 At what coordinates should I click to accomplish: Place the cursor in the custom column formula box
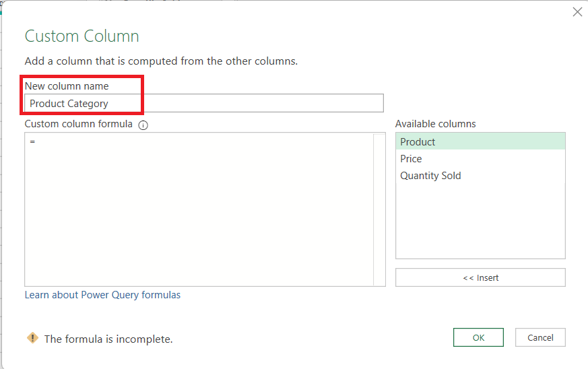point(199,209)
